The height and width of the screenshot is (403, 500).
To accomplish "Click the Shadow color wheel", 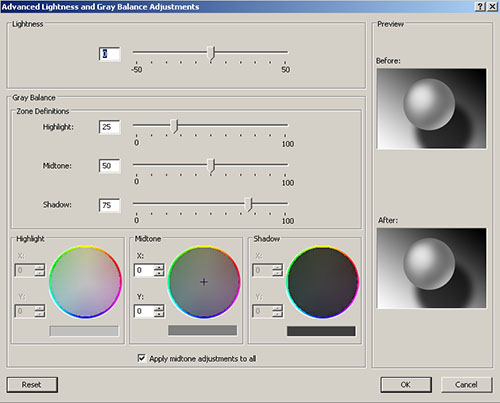I will (322, 282).
